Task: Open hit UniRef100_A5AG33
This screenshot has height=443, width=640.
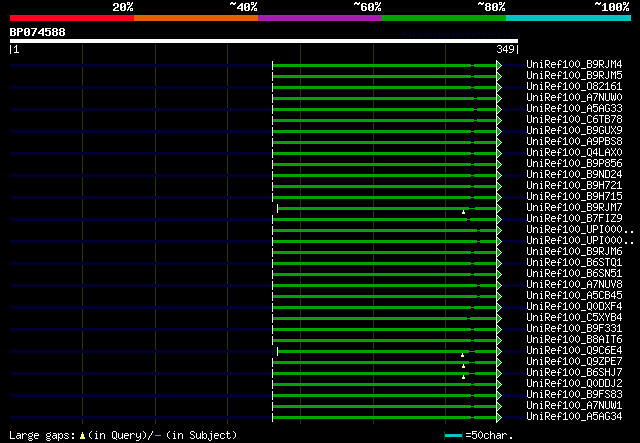Action: [574, 109]
